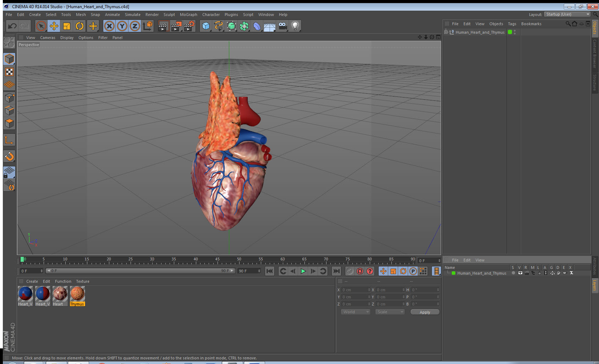
Task: Go to end of animation
Action: 336,271
